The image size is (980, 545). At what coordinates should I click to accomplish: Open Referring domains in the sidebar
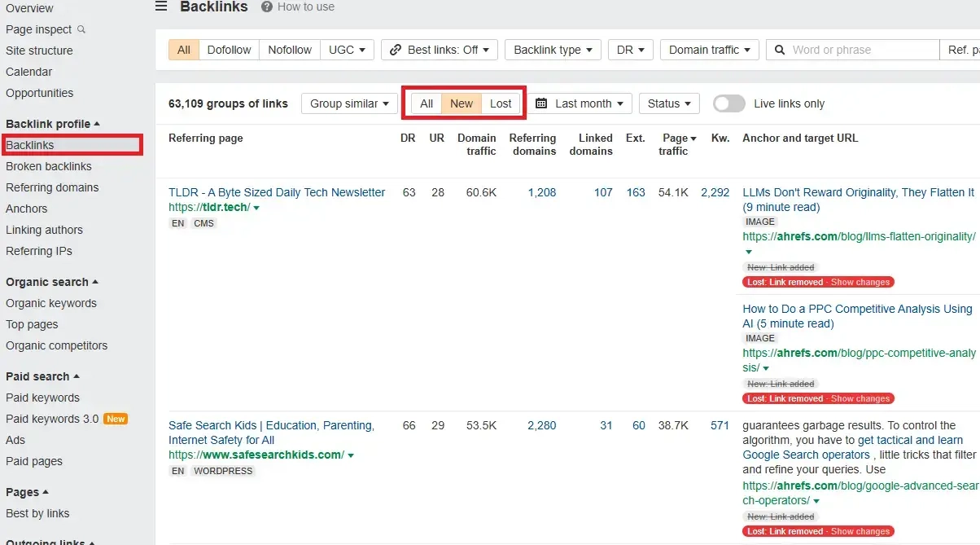(x=52, y=187)
